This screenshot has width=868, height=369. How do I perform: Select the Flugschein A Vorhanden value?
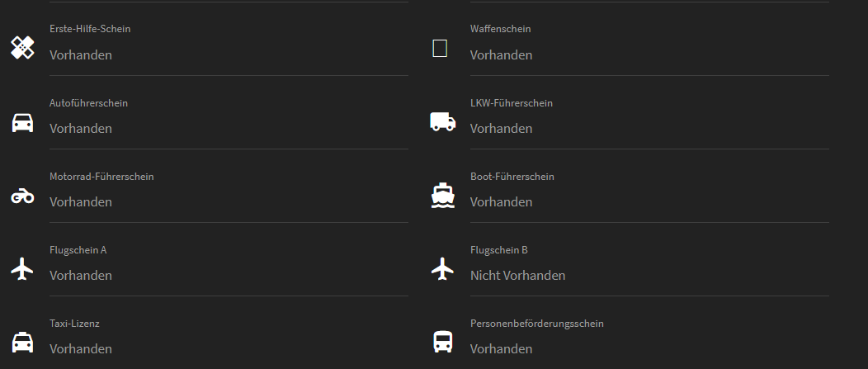pos(81,276)
